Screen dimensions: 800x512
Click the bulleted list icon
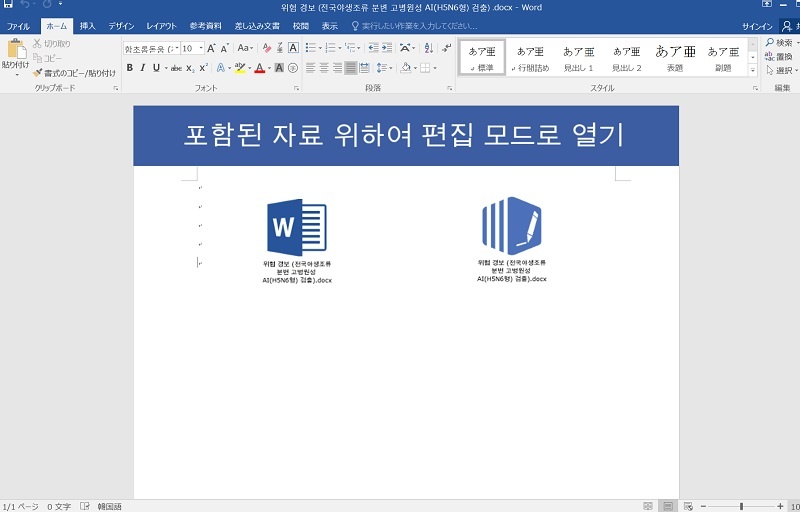pos(311,48)
